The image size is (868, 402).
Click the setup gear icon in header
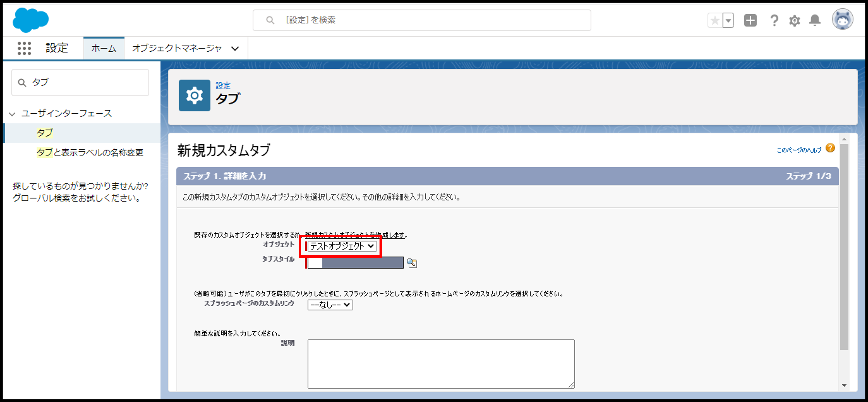(x=794, y=21)
